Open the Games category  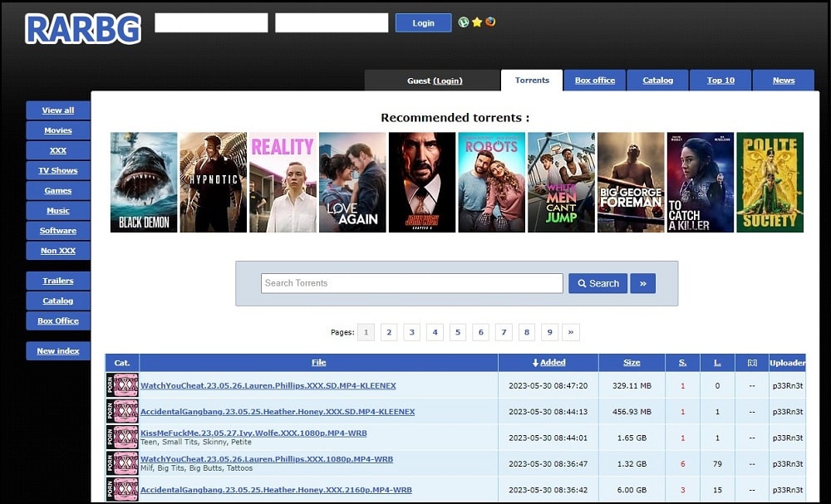tap(58, 191)
